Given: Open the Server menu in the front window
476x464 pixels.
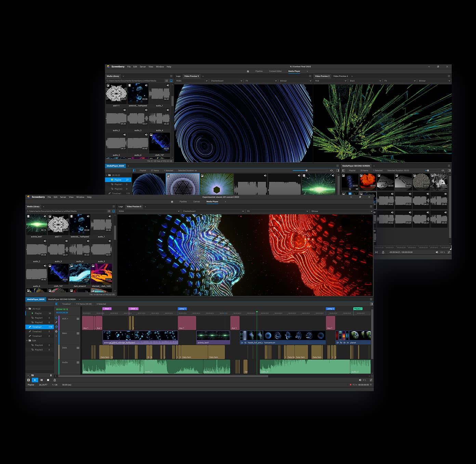Looking at the screenshot, I should [63, 197].
